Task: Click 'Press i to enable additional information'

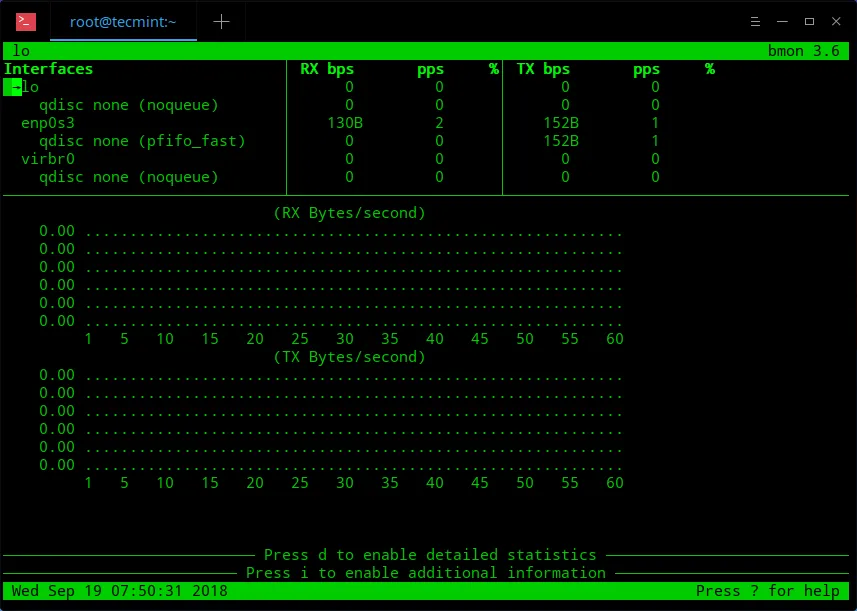Action: tap(426, 573)
